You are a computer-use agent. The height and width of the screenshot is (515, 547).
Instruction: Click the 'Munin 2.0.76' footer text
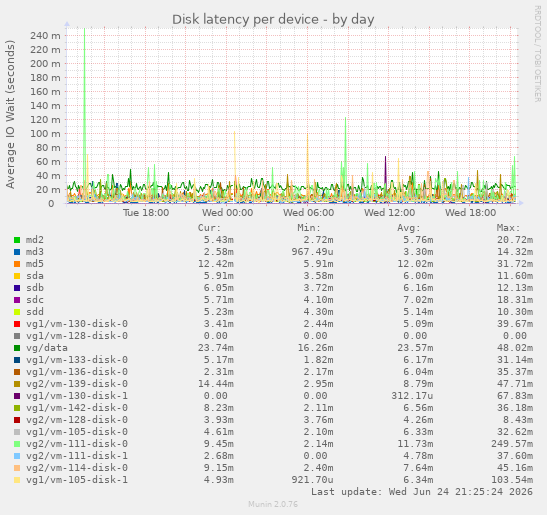click(273, 504)
